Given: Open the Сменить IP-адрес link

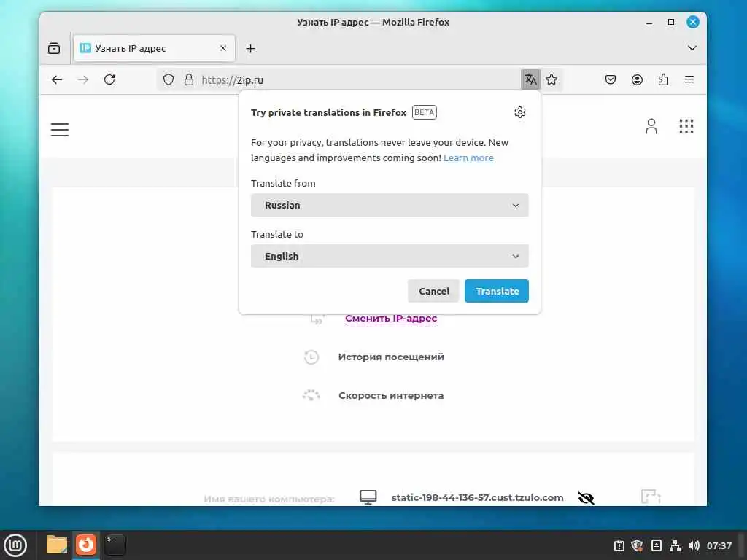Looking at the screenshot, I should [391, 318].
